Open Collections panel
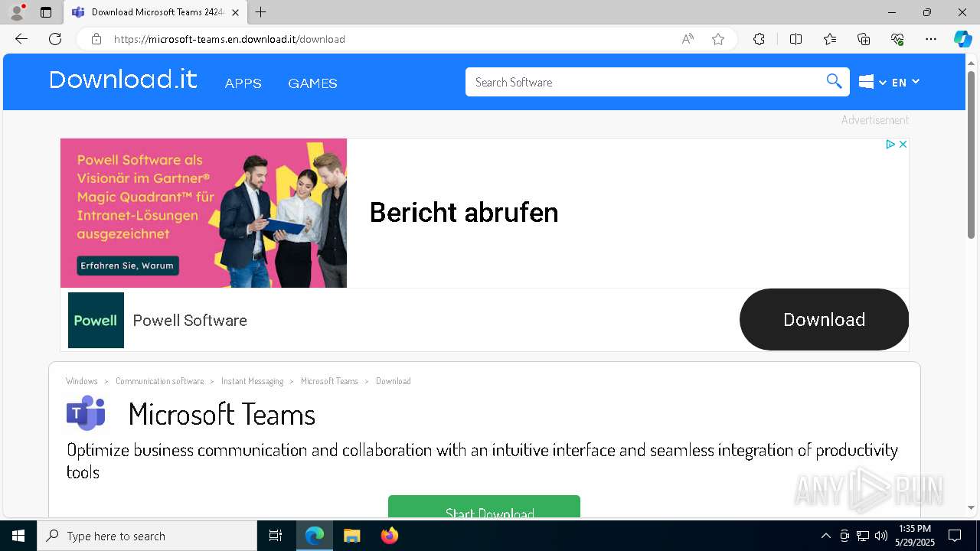980x551 pixels. coord(864,39)
